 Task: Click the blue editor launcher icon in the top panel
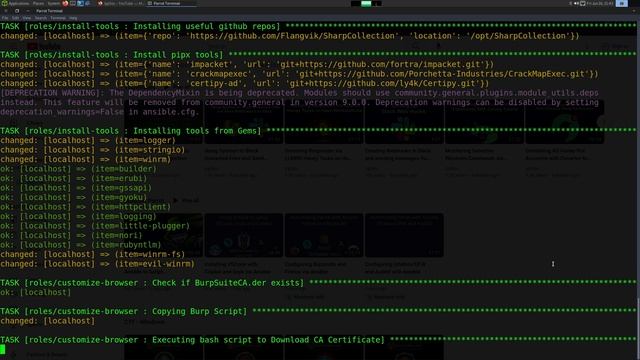point(80,3)
